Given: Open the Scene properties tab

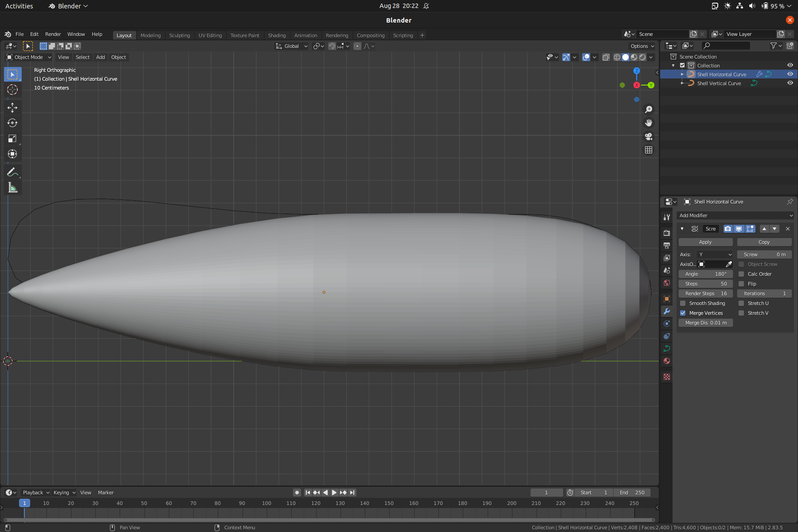Looking at the screenshot, I should 667,270.
